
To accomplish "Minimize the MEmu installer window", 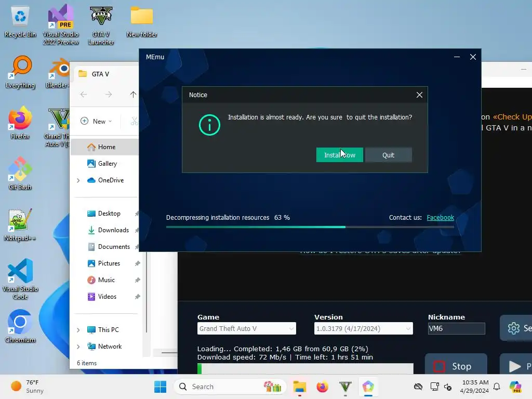I will point(457,57).
